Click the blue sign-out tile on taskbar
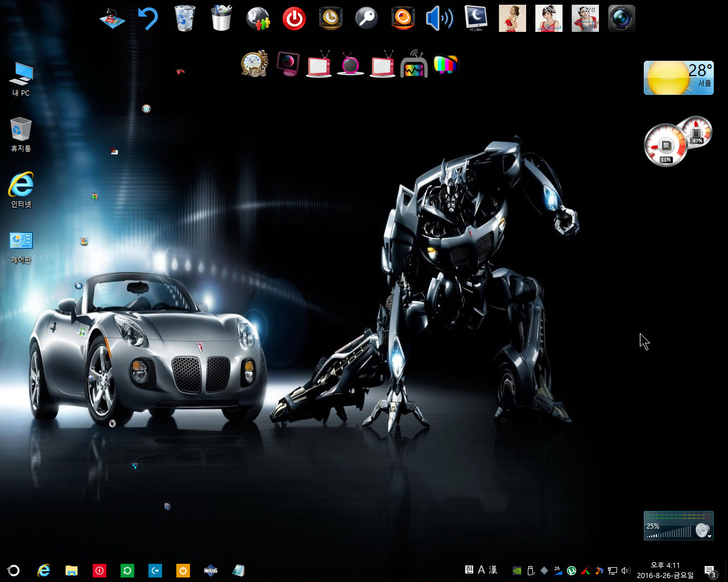The image size is (728, 582). pos(155,571)
